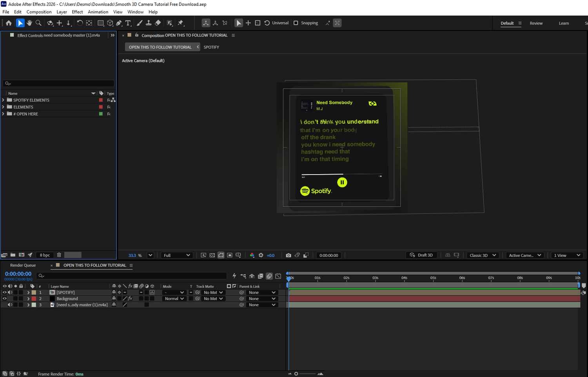The width and height of the screenshot is (588, 377).
Task: Open the Full resolution dropdown
Action: tap(176, 255)
